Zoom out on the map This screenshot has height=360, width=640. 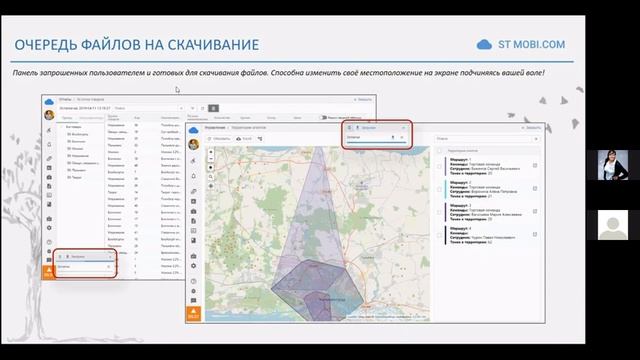pyautogui.click(x=211, y=158)
